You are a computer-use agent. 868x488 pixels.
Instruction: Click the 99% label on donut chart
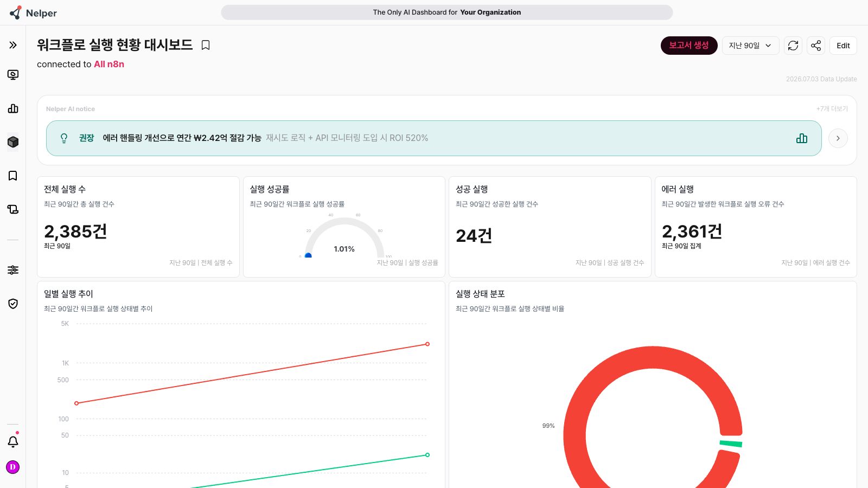tap(548, 426)
